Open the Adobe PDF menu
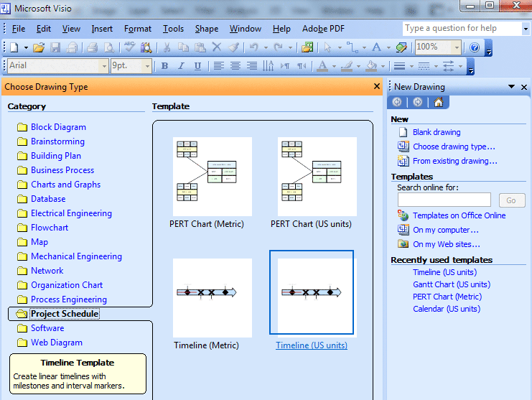This screenshot has width=532, height=400. [323, 29]
